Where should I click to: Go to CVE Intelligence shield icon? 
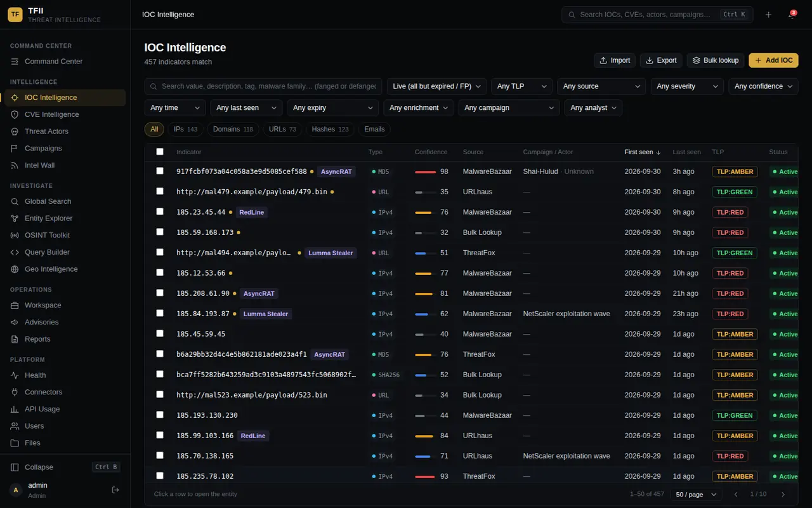[15, 114]
